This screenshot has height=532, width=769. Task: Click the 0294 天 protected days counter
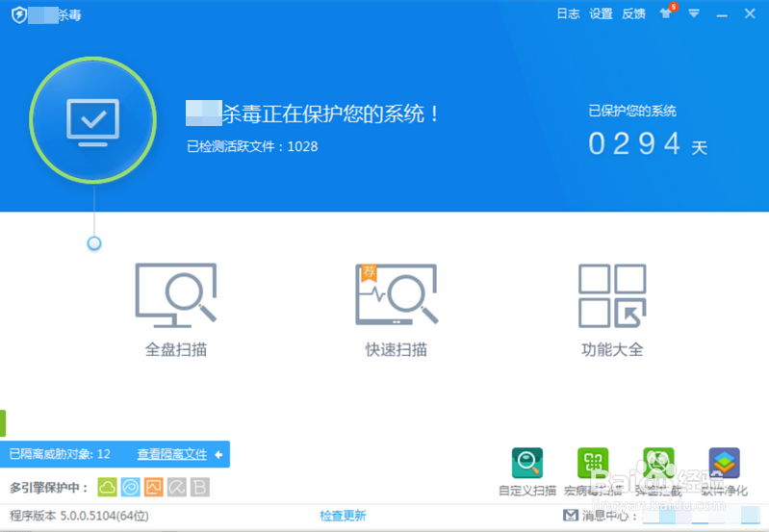(648, 144)
